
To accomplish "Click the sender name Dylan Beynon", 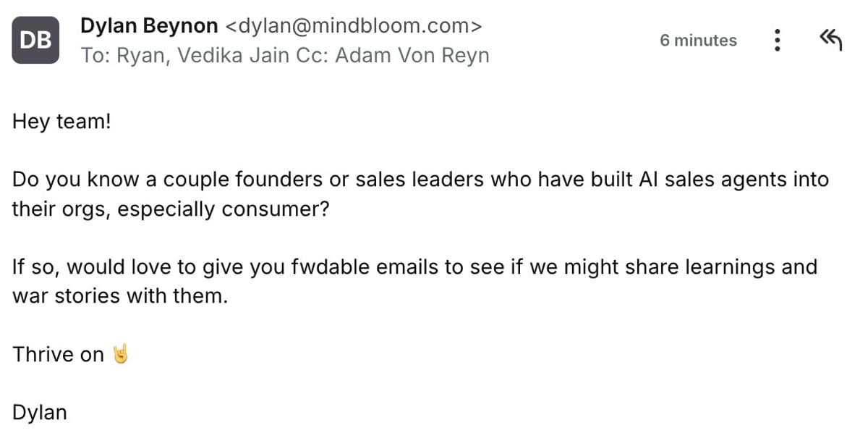I will click(x=148, y=25).
